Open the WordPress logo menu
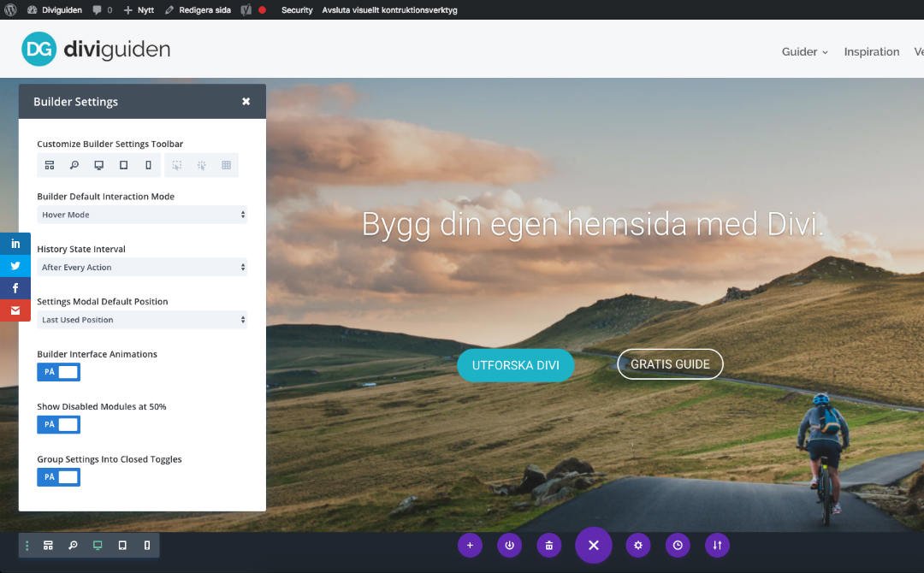The image size is (924, 573). (x=10, y=9)
